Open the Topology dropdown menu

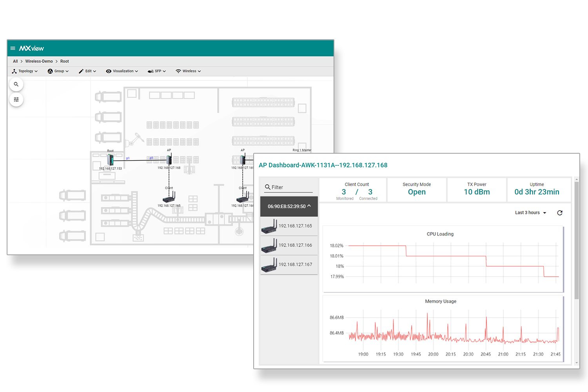click(25, 71)
